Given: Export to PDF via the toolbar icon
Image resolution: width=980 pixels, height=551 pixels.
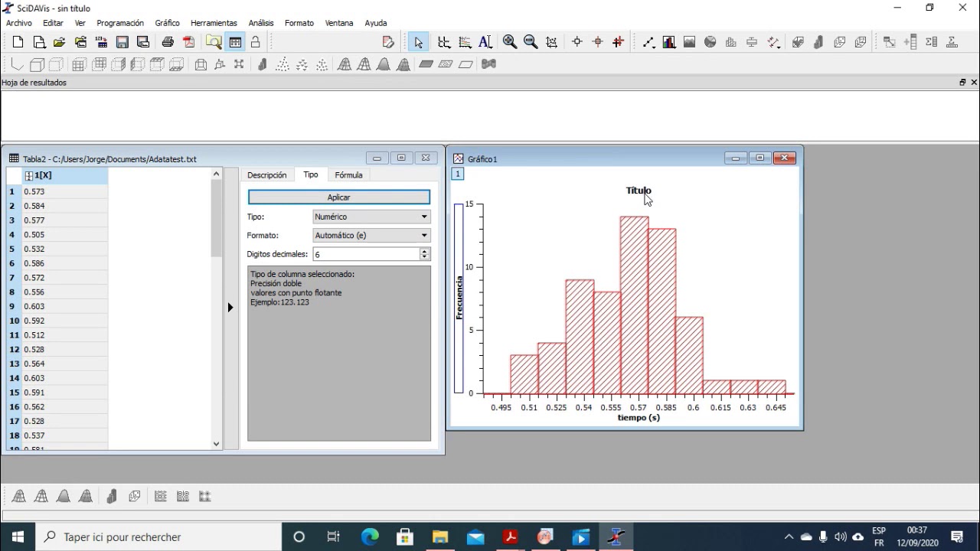Looking at the screenshot, I should pos(188,42).
